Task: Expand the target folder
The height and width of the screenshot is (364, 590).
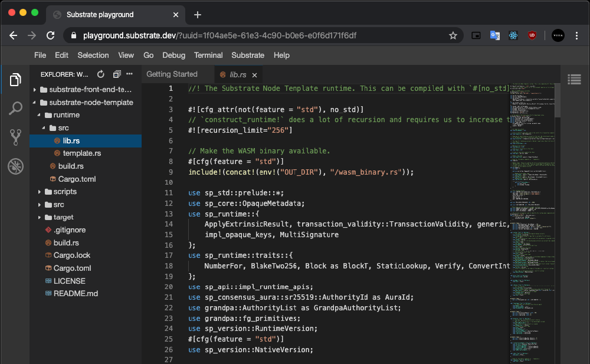Action: click(x=39, y=217)
